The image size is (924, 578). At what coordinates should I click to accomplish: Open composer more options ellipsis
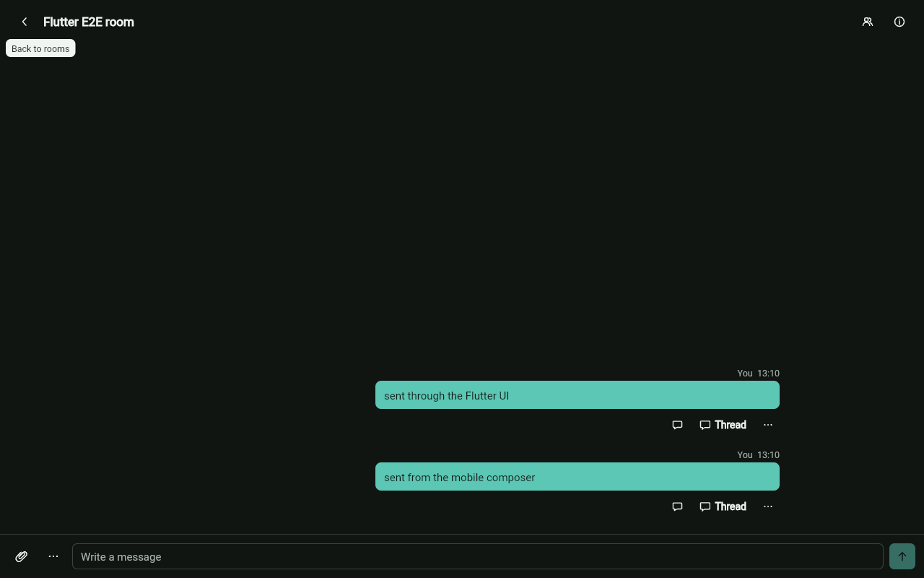pos(53,556)
